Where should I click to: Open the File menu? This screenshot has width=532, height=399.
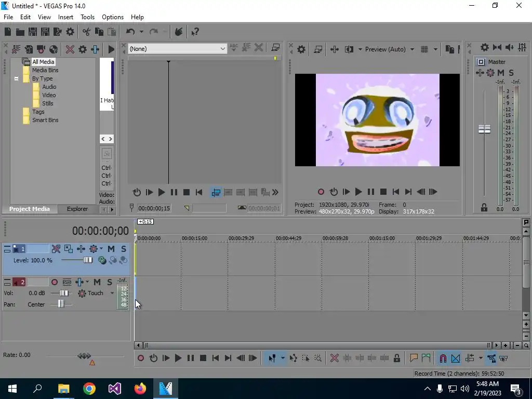[8, 17]
